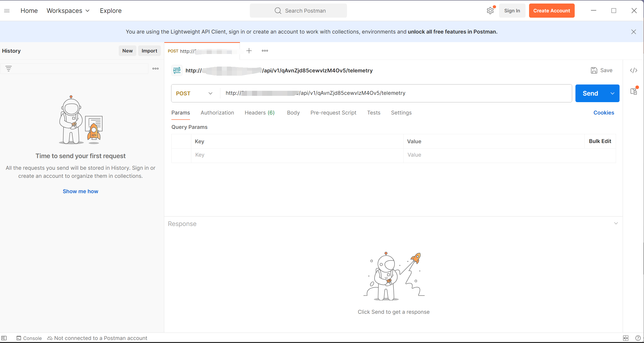The width and height of the screenshot is (644, 343).
Task: Click plus icon to add new tab
Action: coord(249,51)
